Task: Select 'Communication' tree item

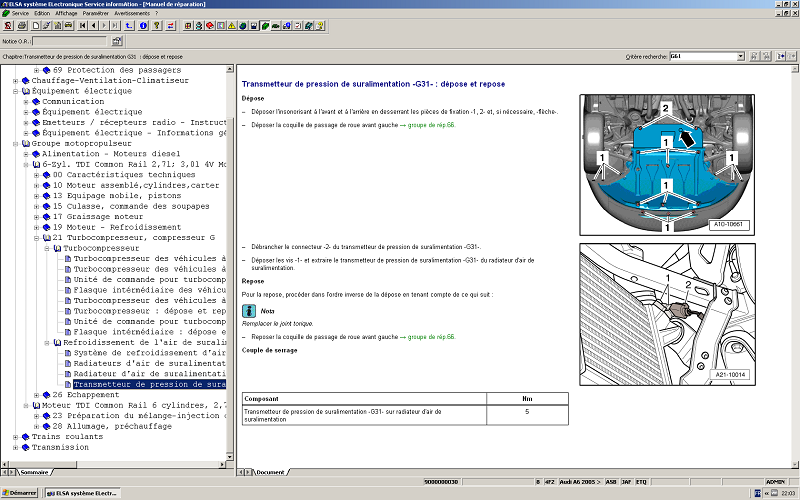Action: click(x=73, y=102)
